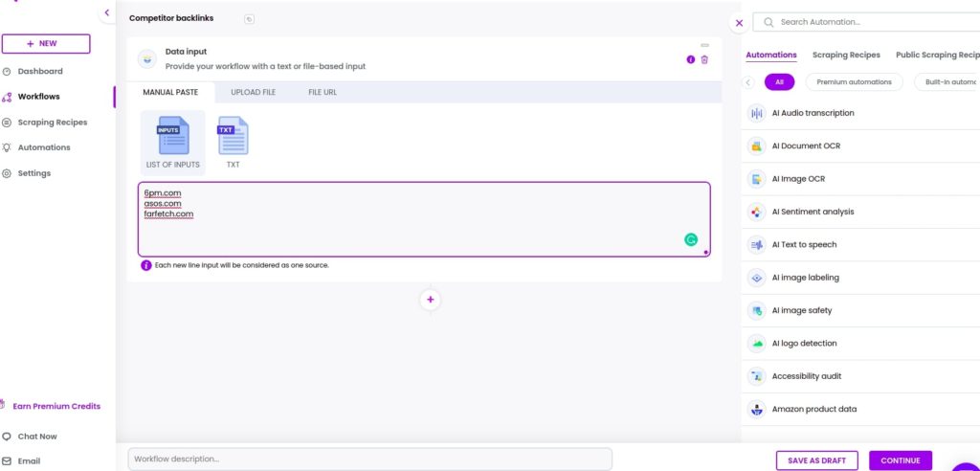
Task: Go to Scraping Recipes in the sidebar
Action: point(53,123)
